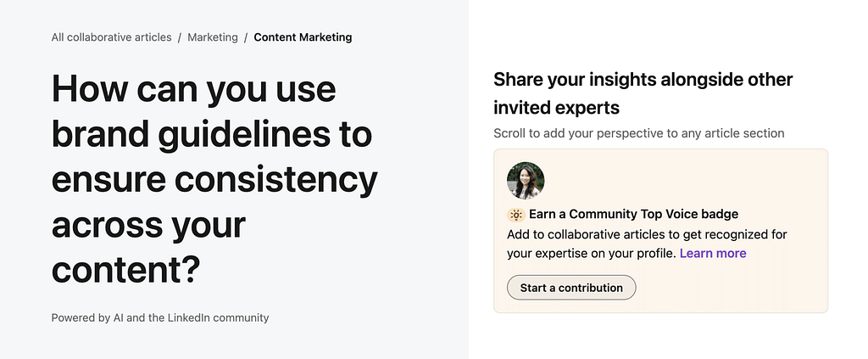Click the Powered by AI caption
The height and width of the screenshot is (359, 868).
[x=160, y=318]
